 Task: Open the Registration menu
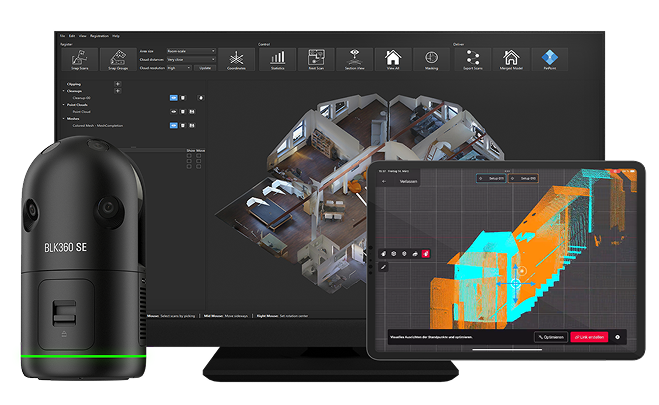coord(99,36)
